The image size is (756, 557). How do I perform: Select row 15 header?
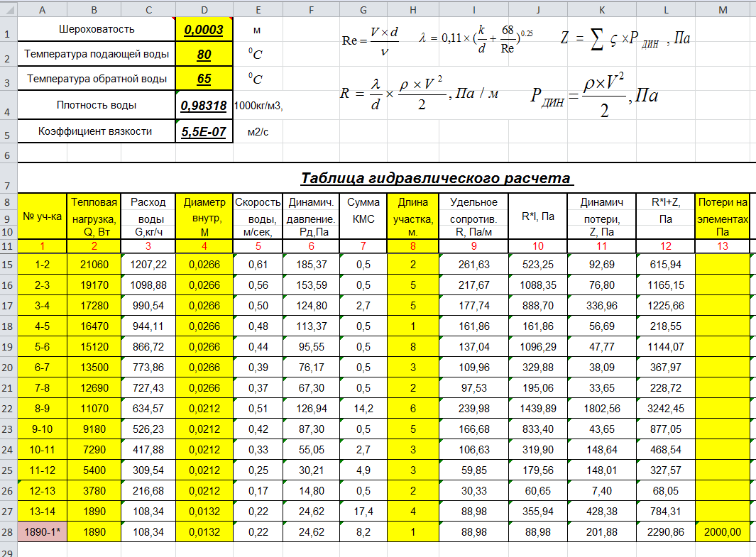click(9, 265)
